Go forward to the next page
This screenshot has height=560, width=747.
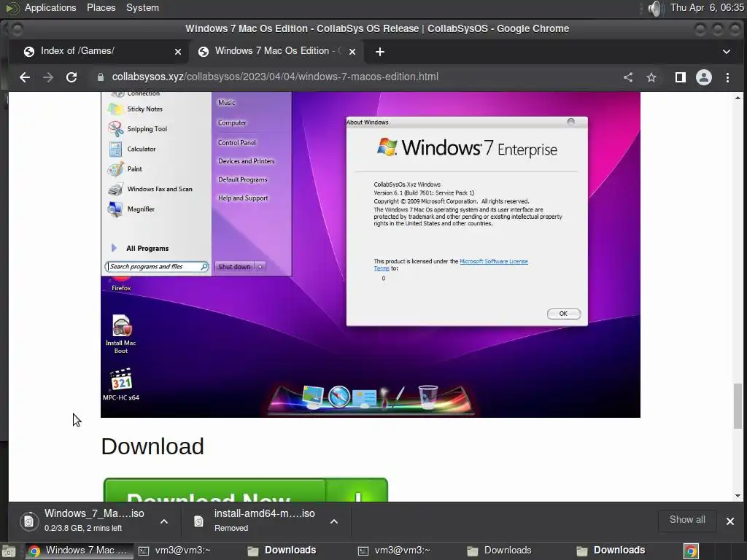pyautogui.click(x=48, y=77)
